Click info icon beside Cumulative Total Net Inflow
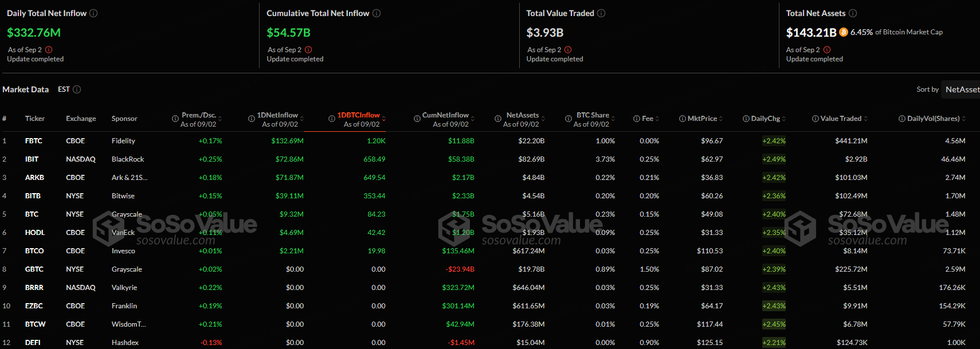 coord(377,13)
